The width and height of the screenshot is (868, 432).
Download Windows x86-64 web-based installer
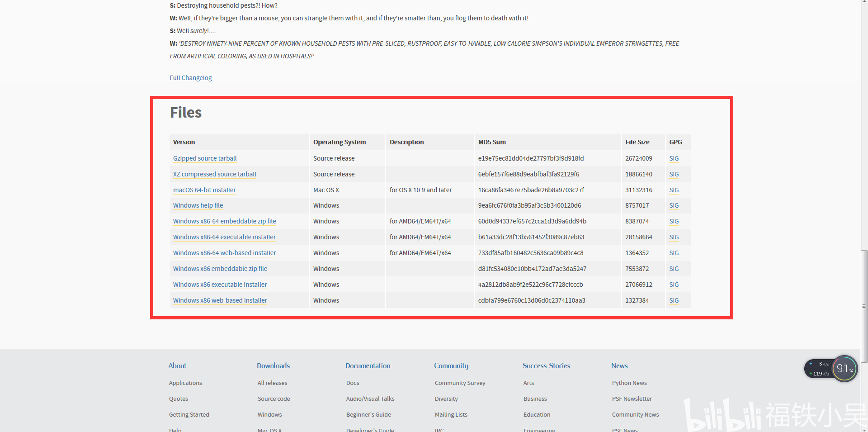[x=225, y=253]
